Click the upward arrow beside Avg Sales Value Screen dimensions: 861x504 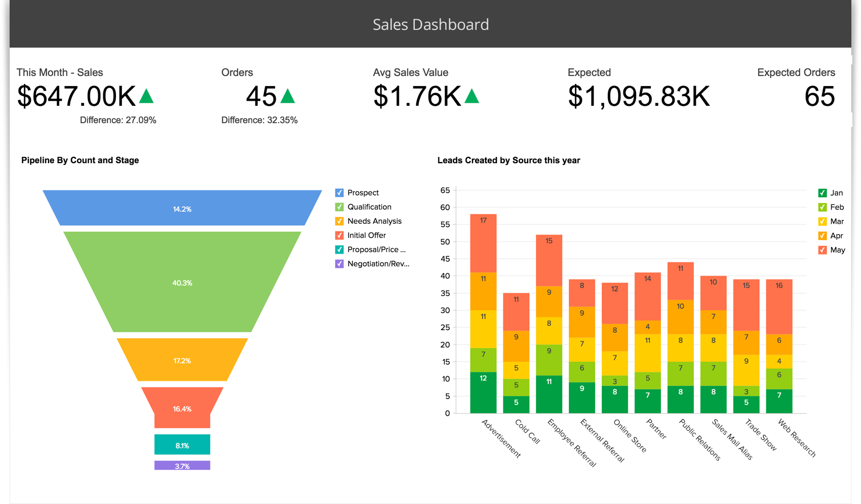[472, 96]
